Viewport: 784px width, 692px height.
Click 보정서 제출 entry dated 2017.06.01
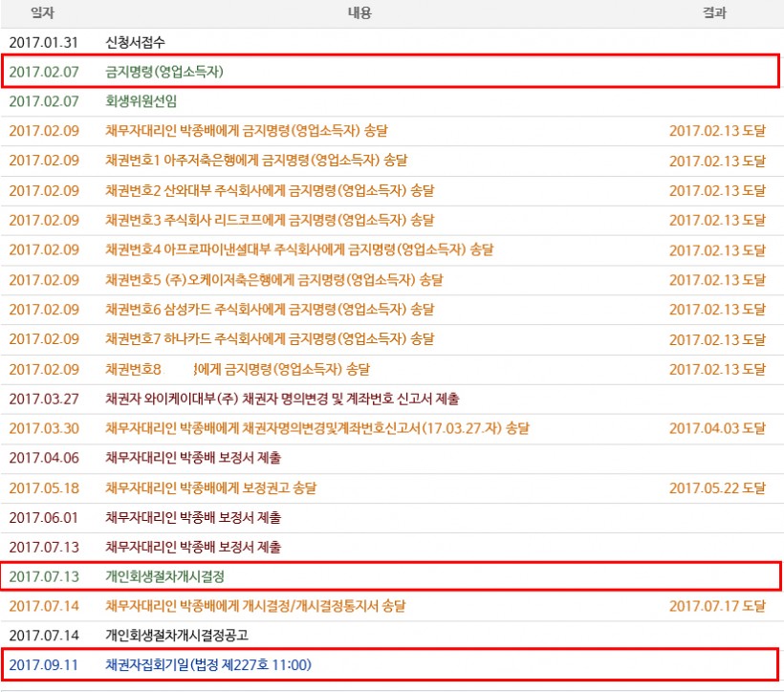point(193,517)
